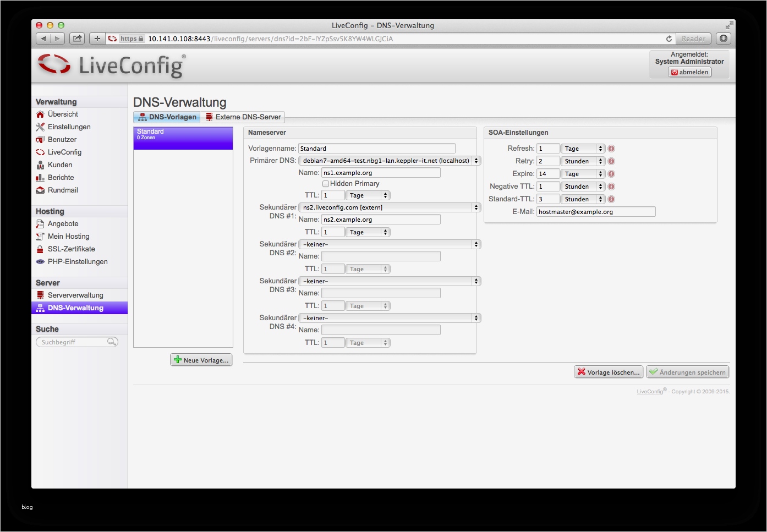This screenshot has height=532, width=767.
Task: Open the primary DNS TTL unit dropdown
Action: tap(368, 195)
